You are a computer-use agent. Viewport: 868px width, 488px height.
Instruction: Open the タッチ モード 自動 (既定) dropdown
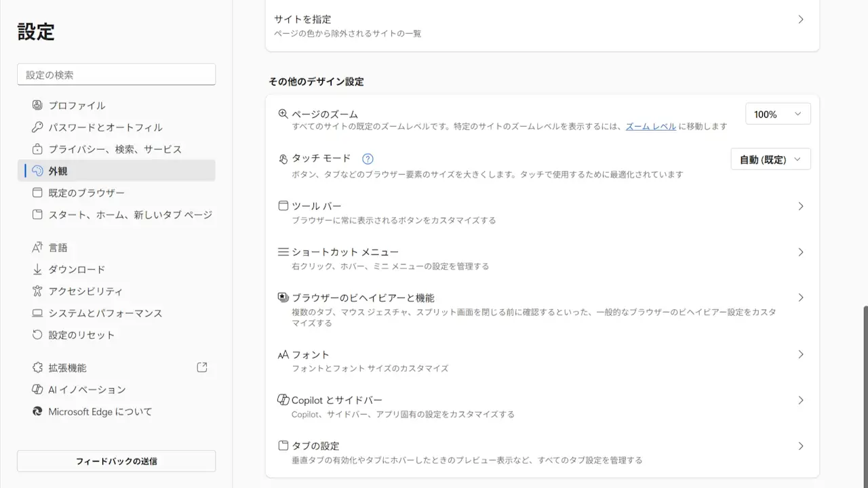point(770,159)
